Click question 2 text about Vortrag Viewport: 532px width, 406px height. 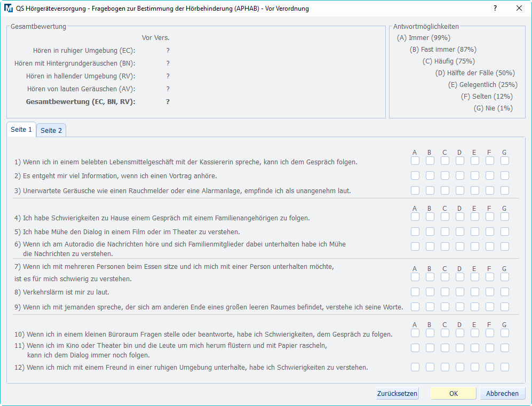tap(116, 176)
